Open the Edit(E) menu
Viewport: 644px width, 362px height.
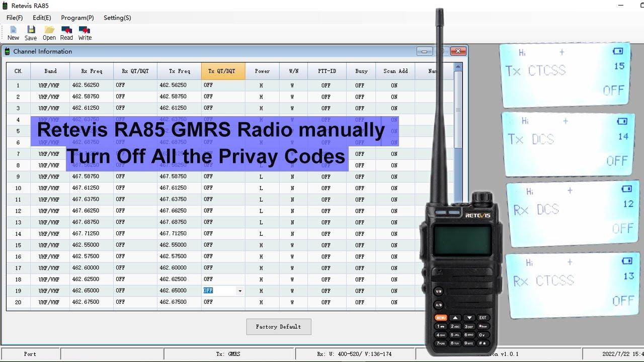point(42,18)
